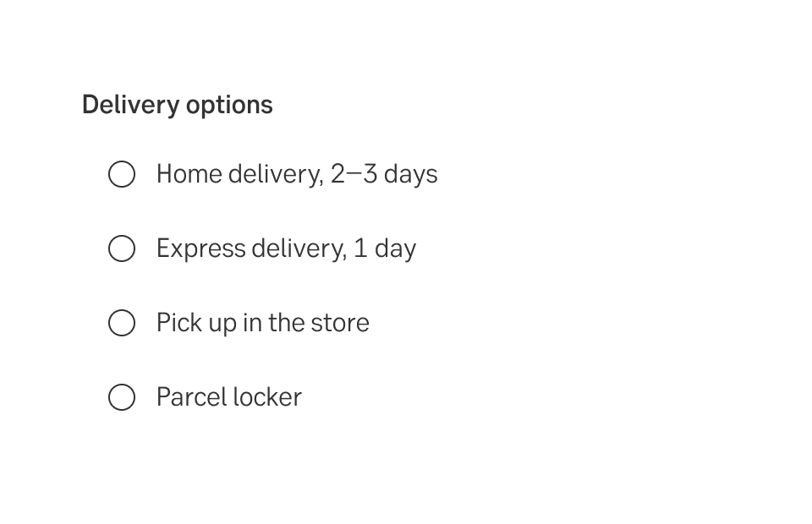The width and height of the screenshot is (812, 524).
Task: Select the Express delivery radio button
Action: 122,248
